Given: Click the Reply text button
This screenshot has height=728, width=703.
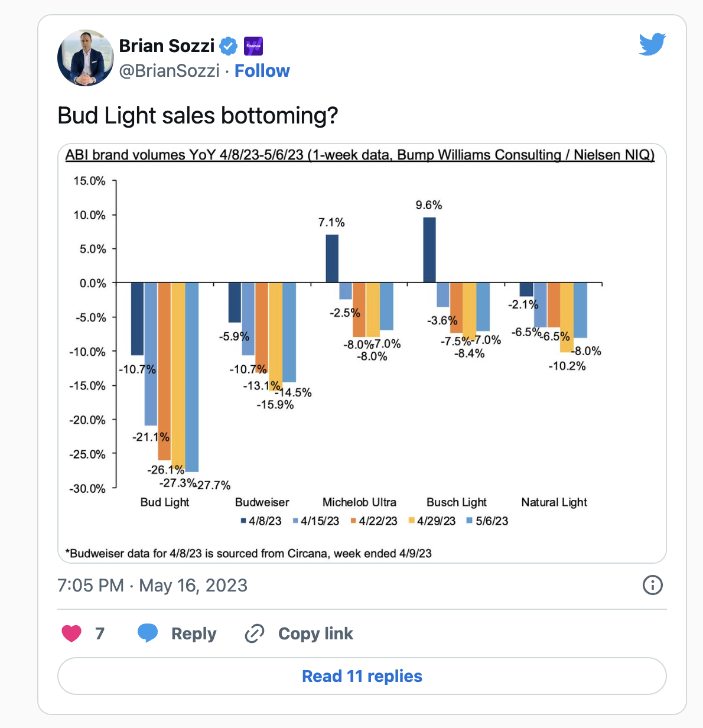Looking at the screenshot, I should [194, 633].
